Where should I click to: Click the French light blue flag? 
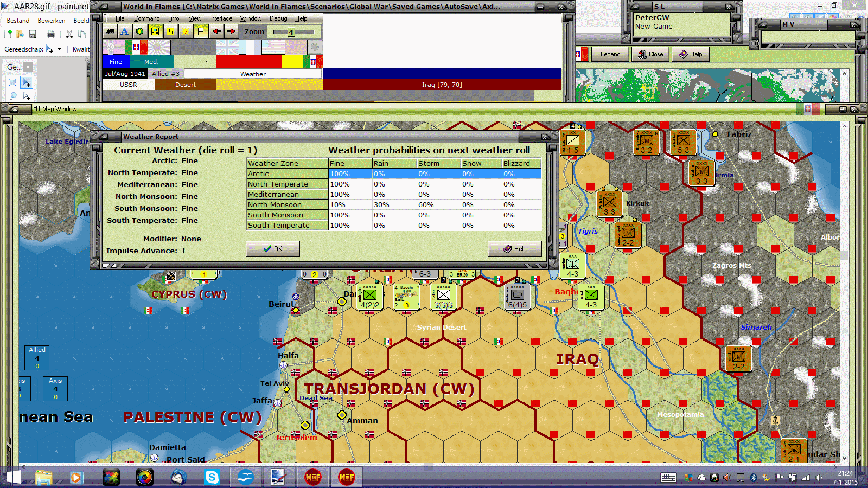click(250, 47)
